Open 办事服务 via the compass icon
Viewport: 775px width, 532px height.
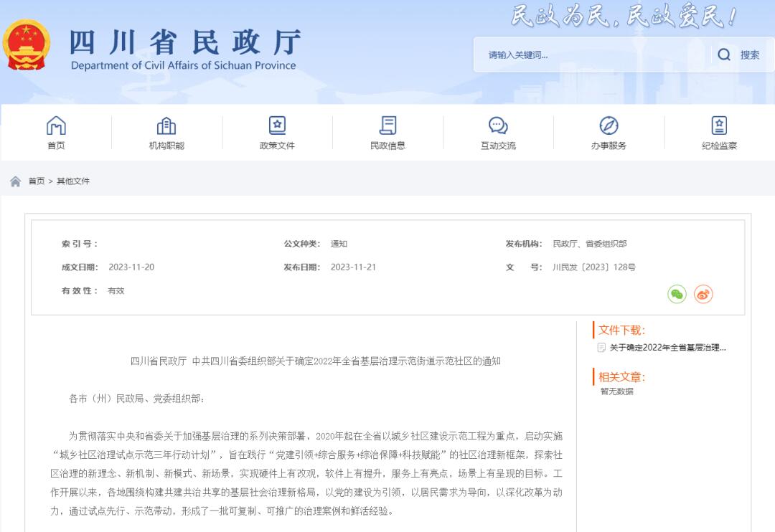(x=609, y=125)
